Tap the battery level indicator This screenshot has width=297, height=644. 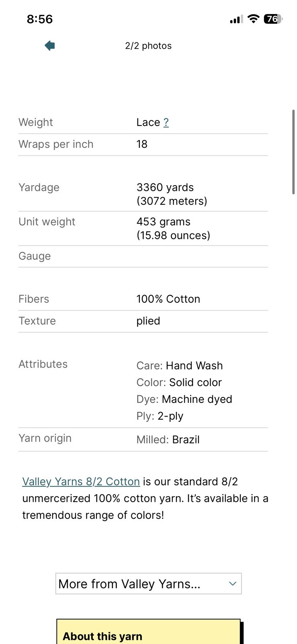click(x=273, y=19)
